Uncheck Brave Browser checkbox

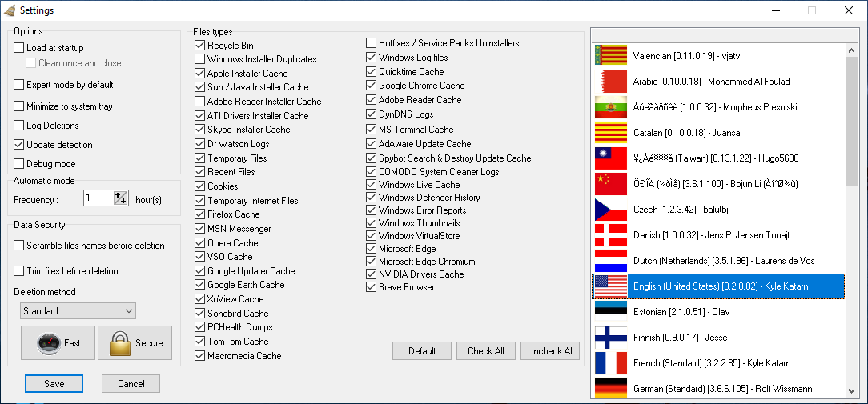pyautogui.click(x=371, y=287)
